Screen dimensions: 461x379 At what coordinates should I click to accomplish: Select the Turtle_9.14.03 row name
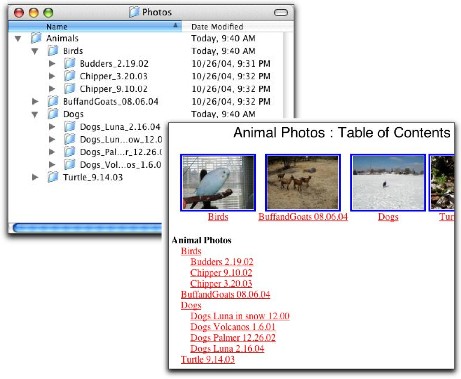pyautogui.click(x=93, y=177)
